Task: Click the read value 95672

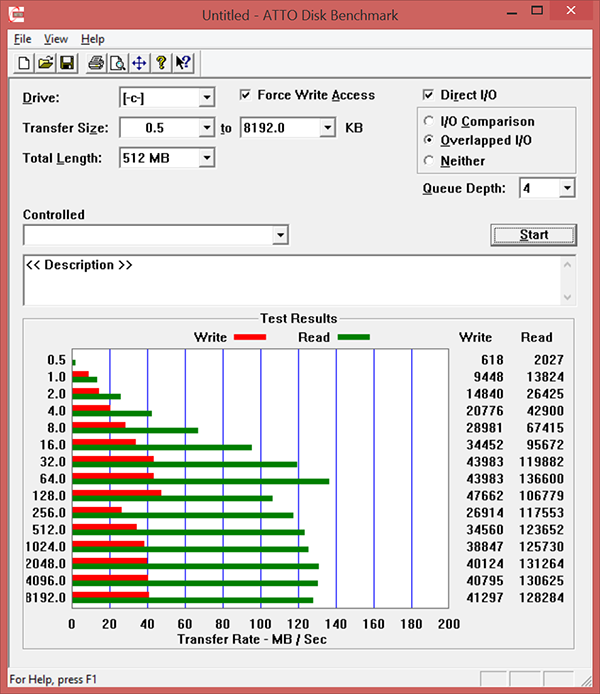Action: click(x=545, y=445)
